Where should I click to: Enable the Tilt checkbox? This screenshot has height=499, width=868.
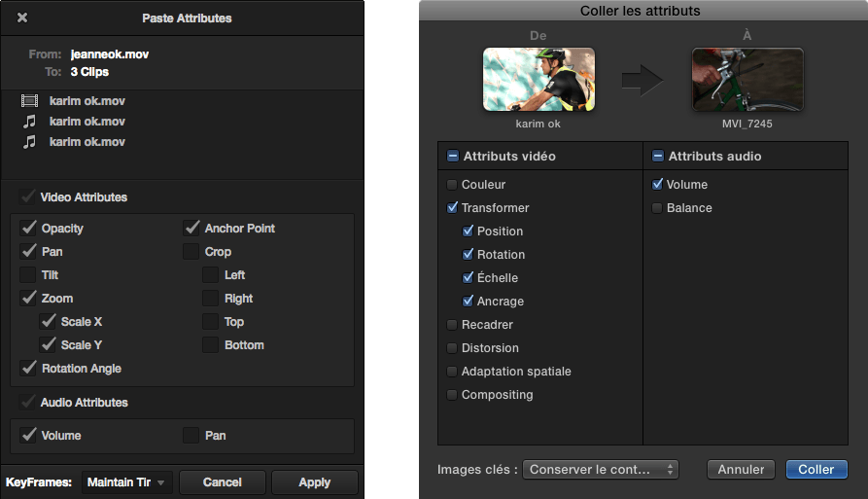pyautogui.click(x=27, y=274)
